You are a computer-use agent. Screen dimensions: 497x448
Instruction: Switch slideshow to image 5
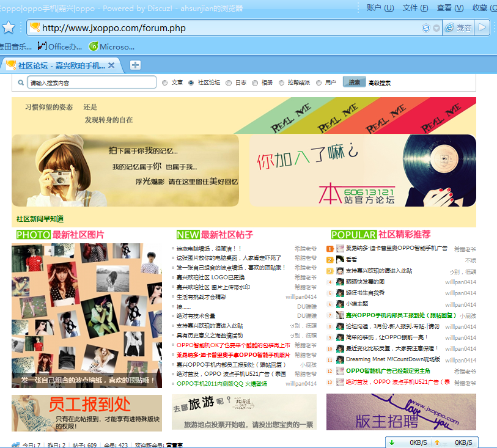tap(59, 251)
